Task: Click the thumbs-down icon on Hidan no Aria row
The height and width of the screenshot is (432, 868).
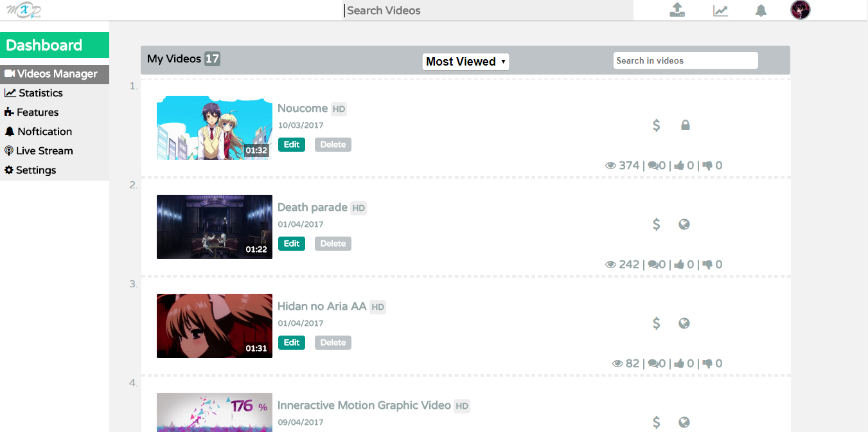Action: (x=707, y=364)
